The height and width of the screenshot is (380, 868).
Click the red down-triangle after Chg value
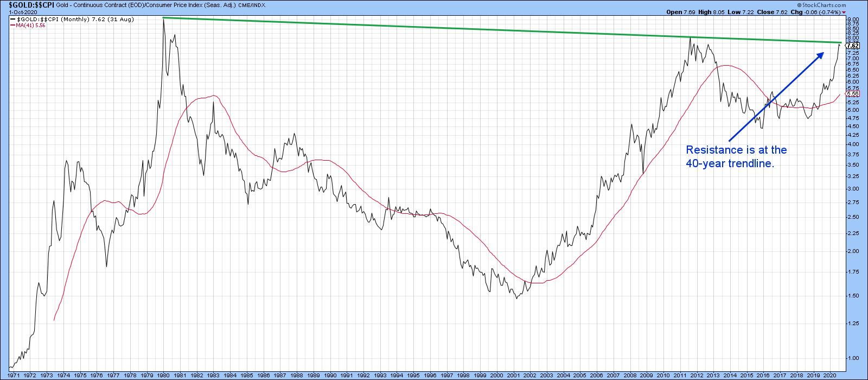point(861,11)
